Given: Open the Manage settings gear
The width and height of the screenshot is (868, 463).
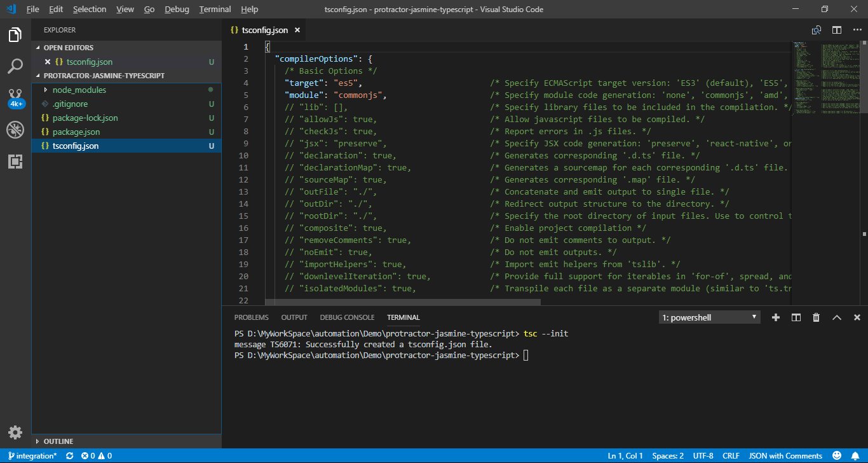Looking at the screenshot, I should [15, 432].
